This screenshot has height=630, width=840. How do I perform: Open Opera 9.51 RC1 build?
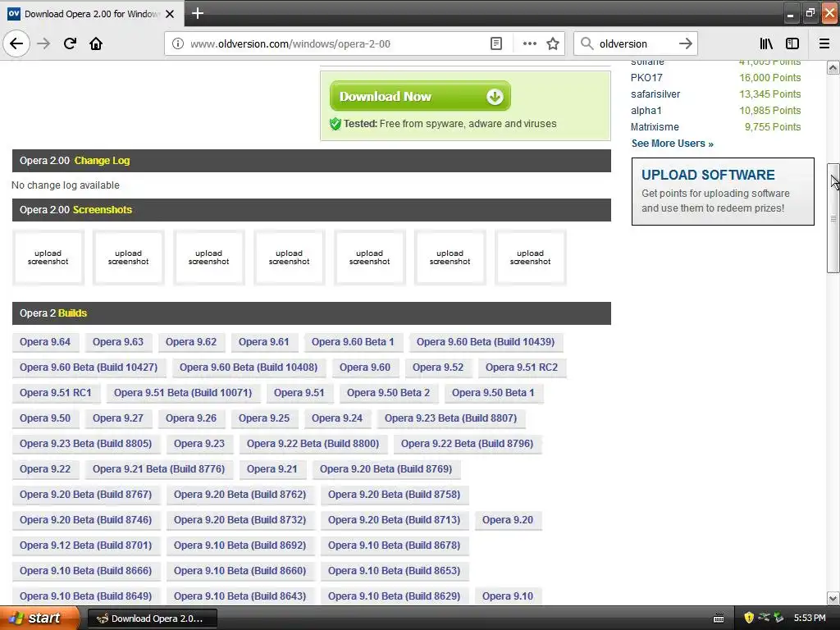coord(55,393)
